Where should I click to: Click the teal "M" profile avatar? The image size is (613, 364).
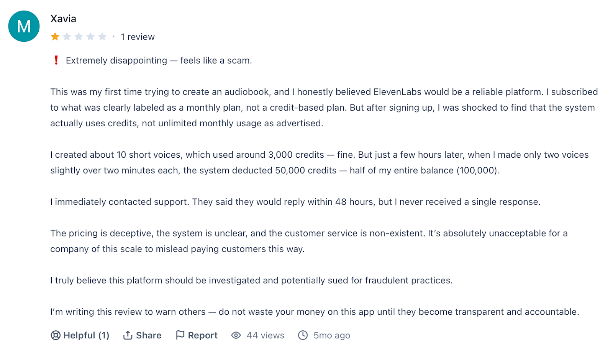(x=24, y=26)
